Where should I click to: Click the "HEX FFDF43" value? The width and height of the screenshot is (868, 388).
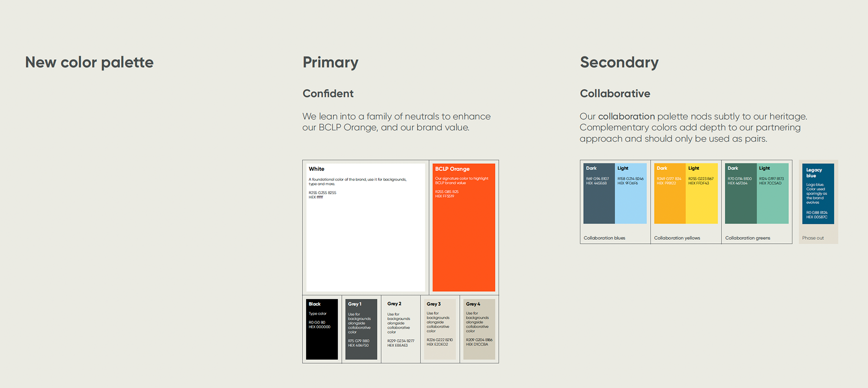[699, 183]
